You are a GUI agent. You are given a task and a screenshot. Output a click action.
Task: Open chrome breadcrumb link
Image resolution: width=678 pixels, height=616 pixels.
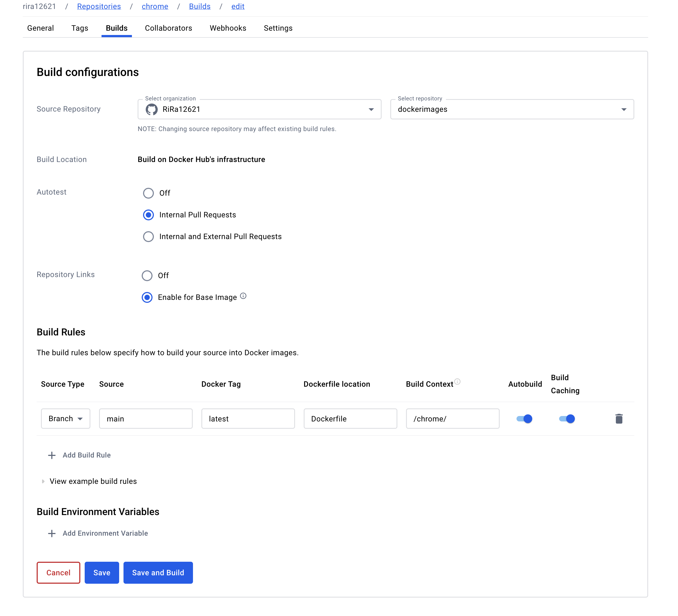[155, 7]
